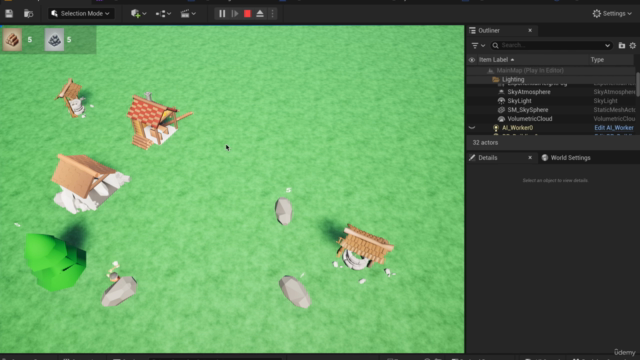Open the content browser icon beside Save
640x360 pixels.
(28, 13)
